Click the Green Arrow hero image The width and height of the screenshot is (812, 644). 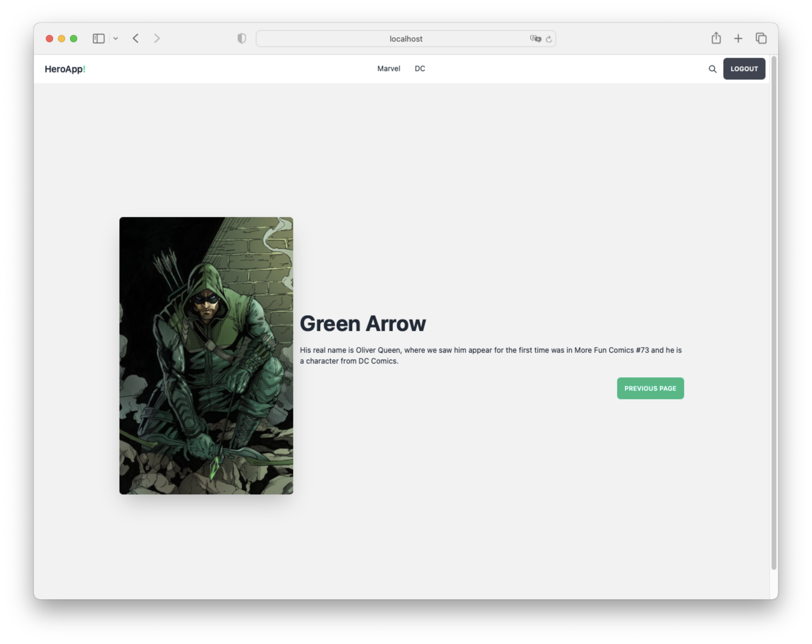pos(206,355)
